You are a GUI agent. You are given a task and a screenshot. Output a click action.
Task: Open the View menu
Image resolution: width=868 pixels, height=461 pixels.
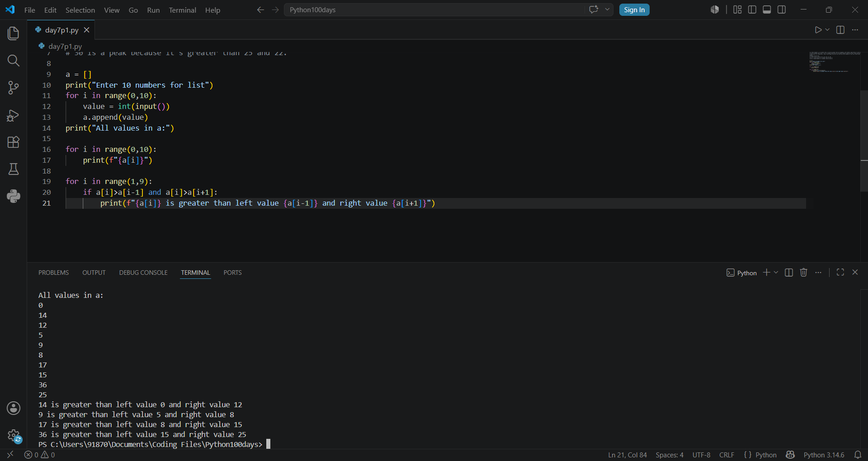coord(112,10)
